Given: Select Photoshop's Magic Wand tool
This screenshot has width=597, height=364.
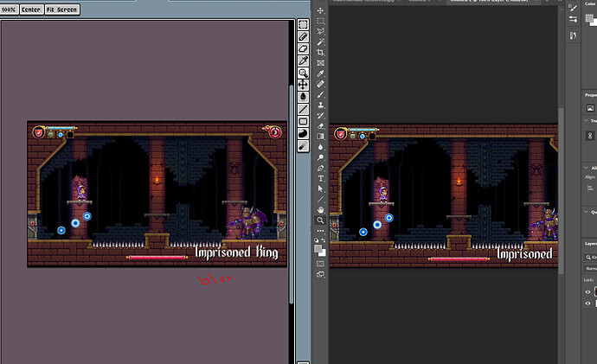Looking at the screenshot, I should click(321, 42).
